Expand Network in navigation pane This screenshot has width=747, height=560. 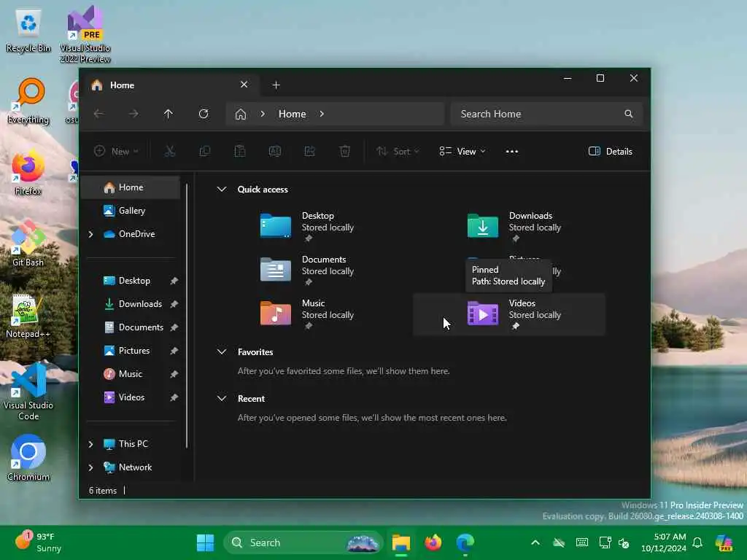pyautogui.click(x=90, y=467)
